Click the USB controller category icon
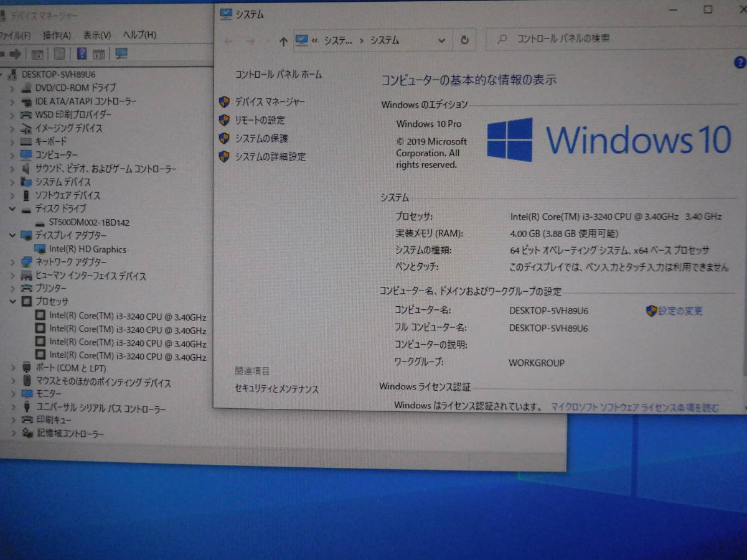Image resolution: width=747 pixels, height=560 pixels. click(26, 408)
